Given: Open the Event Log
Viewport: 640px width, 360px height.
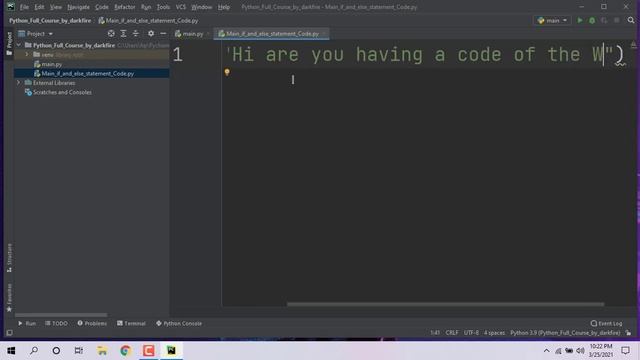Looking at the screenshot, I should point(606,323).
